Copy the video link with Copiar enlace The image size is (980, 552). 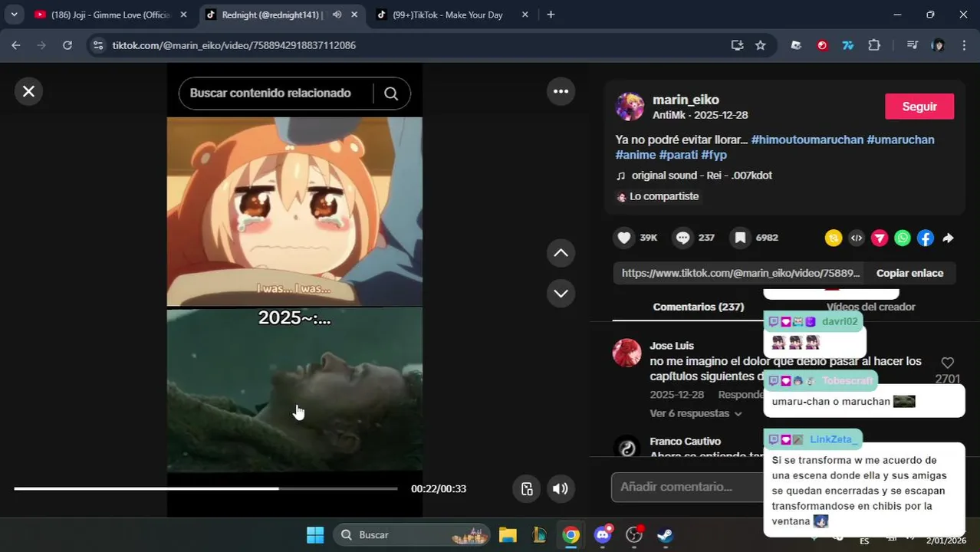909,273
